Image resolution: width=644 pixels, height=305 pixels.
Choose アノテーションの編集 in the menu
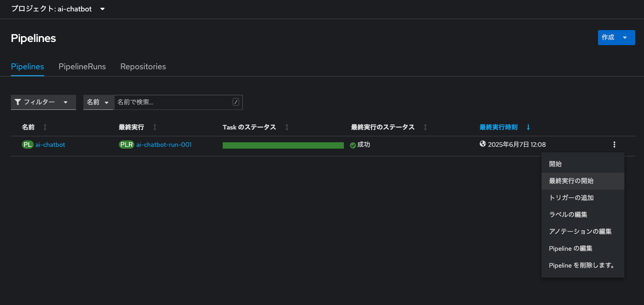click(583, 232)
